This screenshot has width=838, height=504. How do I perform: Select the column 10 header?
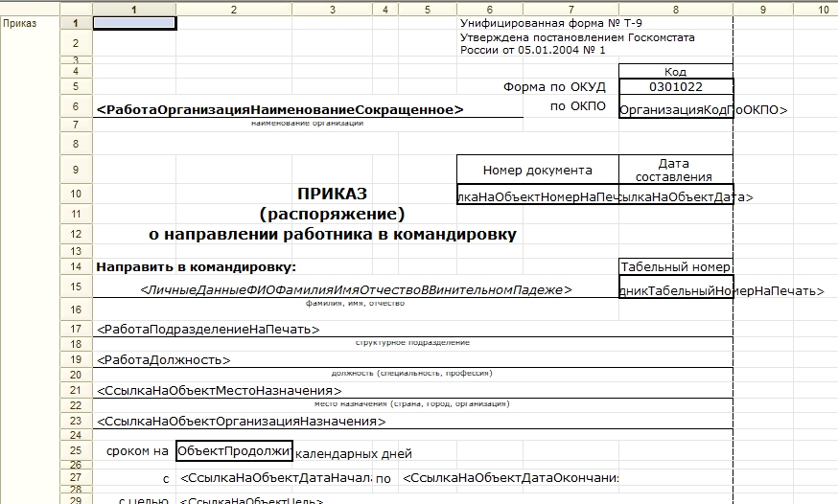[824, 9]
